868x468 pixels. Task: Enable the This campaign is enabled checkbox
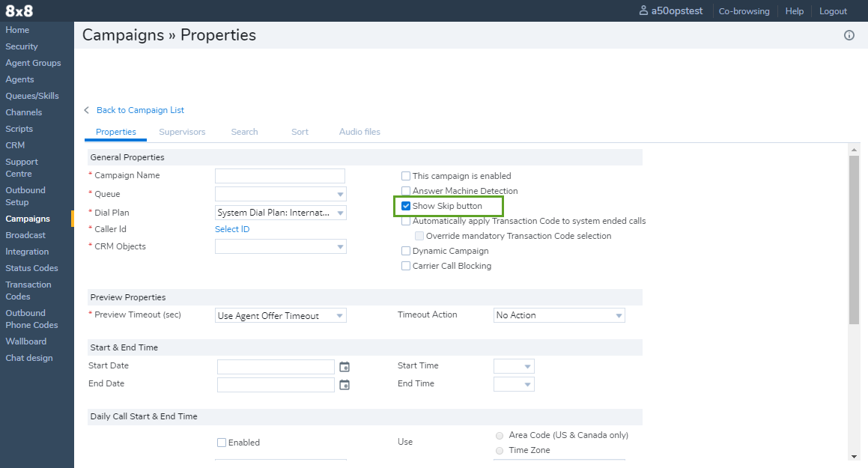point(406,176)
